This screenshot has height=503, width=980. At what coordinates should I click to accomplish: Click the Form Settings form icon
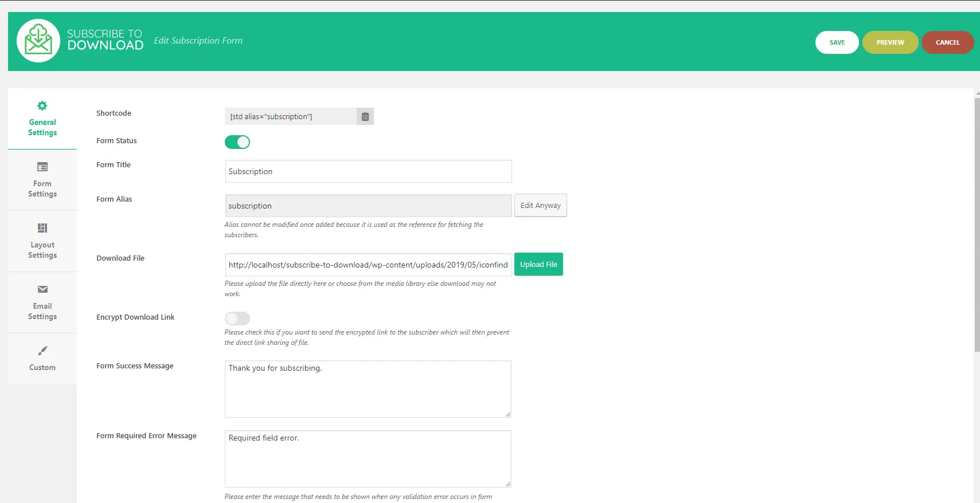[x=42, y=167]
